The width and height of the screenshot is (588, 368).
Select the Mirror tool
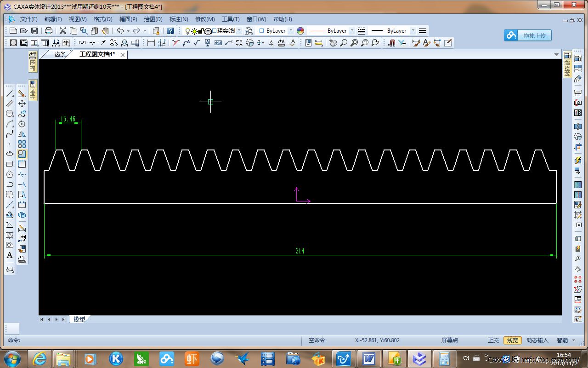pos(22,134)
